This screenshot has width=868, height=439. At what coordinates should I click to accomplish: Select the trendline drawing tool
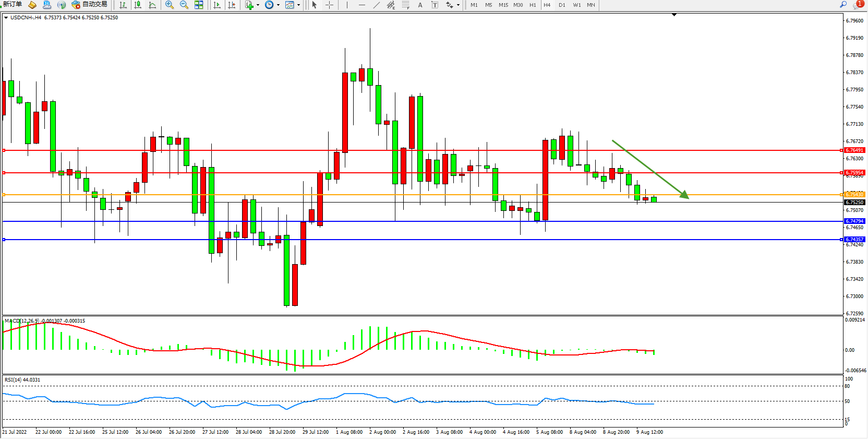click(x=377, y=5)
